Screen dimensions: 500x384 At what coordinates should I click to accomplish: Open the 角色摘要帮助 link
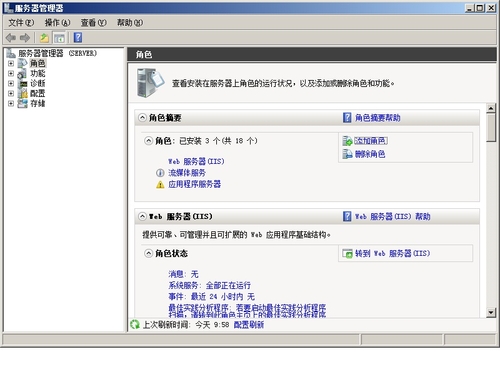click(377, 118)
